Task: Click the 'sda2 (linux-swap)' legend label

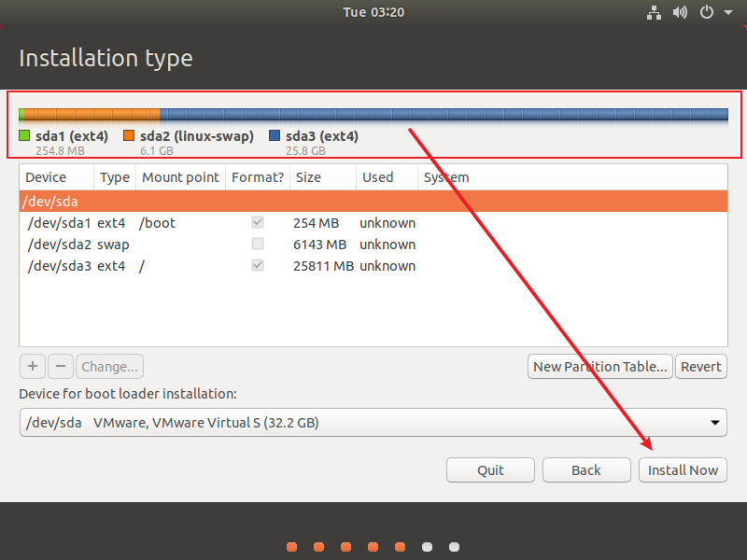Action: click(x=197, y=136)
